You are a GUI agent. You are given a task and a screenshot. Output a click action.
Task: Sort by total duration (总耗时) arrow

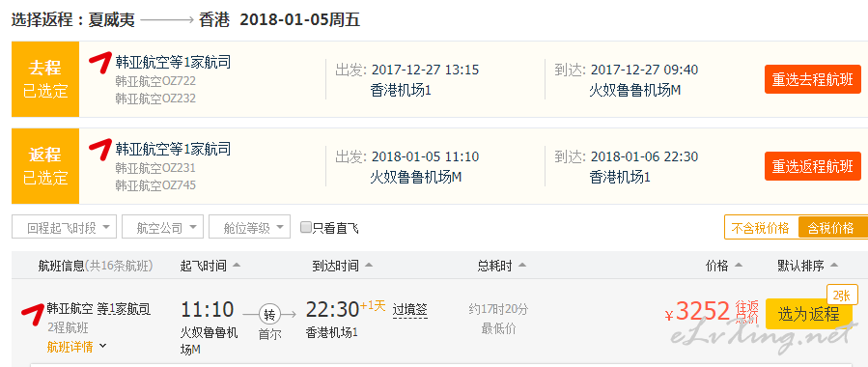[x=521, y=266]
